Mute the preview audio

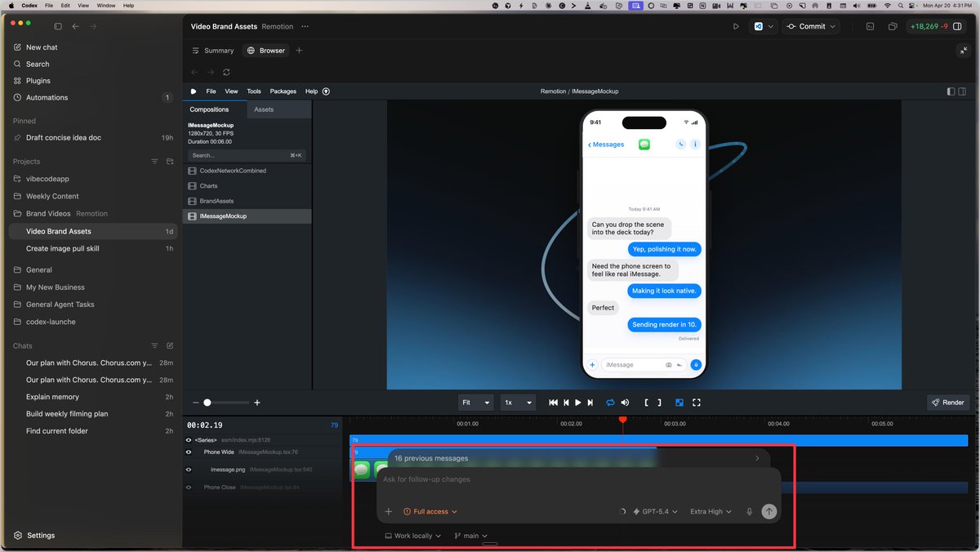[625, 403]
